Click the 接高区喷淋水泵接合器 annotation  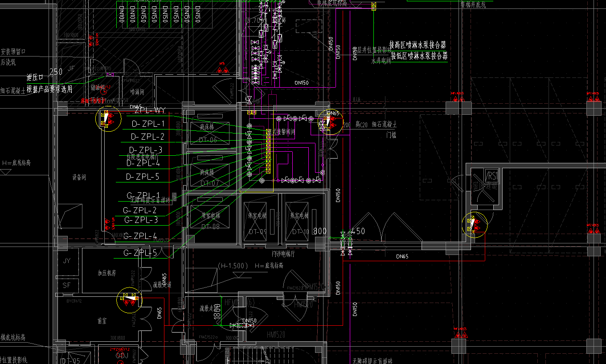(417, 45)
